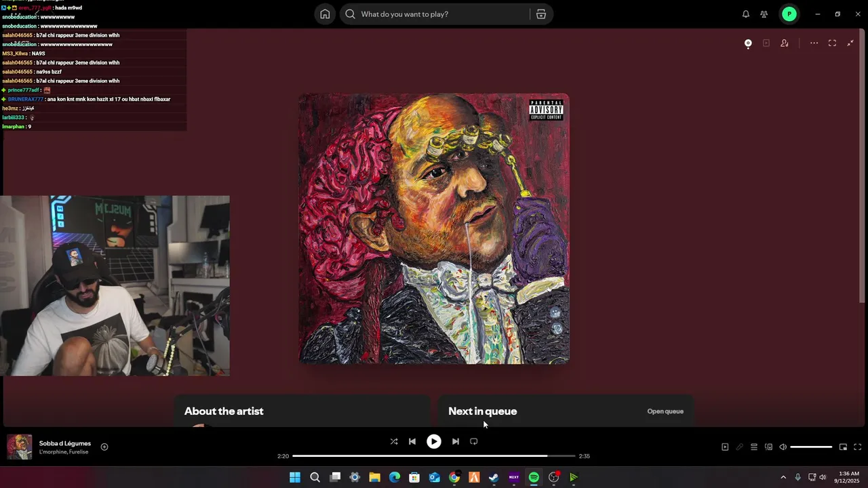Viewport: 868px width, 488px height.
Task: Click the Play button
Action: [x=434, y=441]
